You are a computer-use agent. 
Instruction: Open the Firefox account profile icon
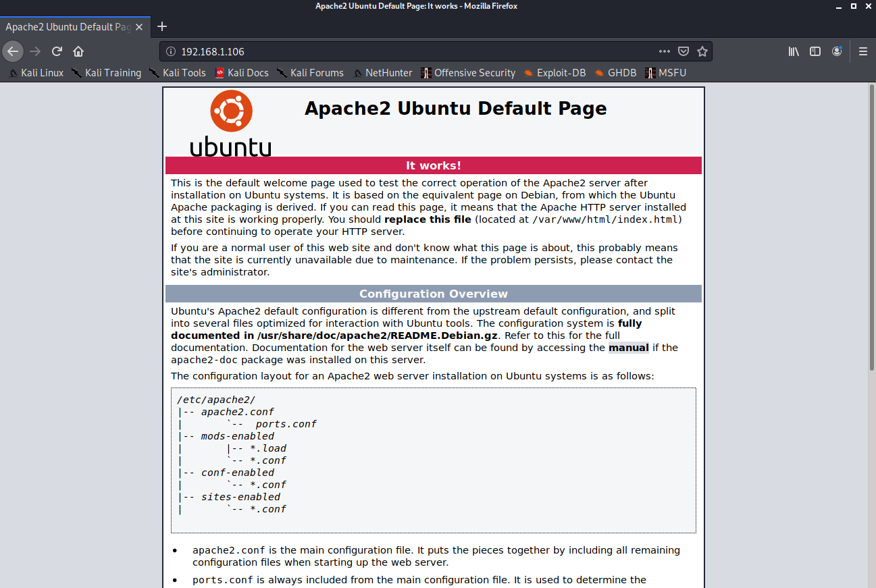point(837,51)
